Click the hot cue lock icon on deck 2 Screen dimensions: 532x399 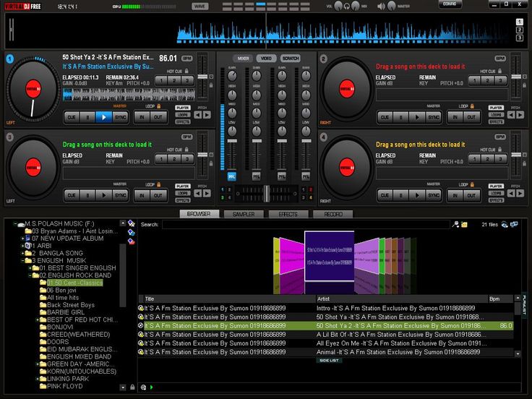click(x=501, y=71)
